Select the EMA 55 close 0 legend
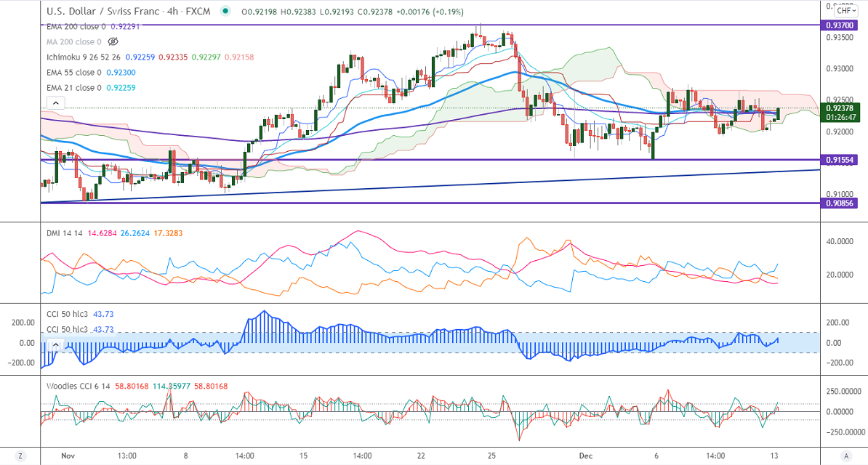Image resolution: width=868 pixels, height=465 pixels. click(73, 73)
